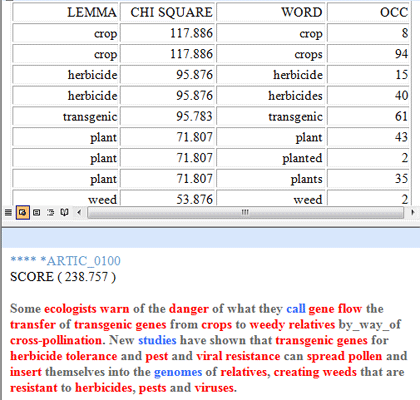Click the draft view lines icon
The height and width of the screenshot is (400, 420).
[x=8, y=212]
